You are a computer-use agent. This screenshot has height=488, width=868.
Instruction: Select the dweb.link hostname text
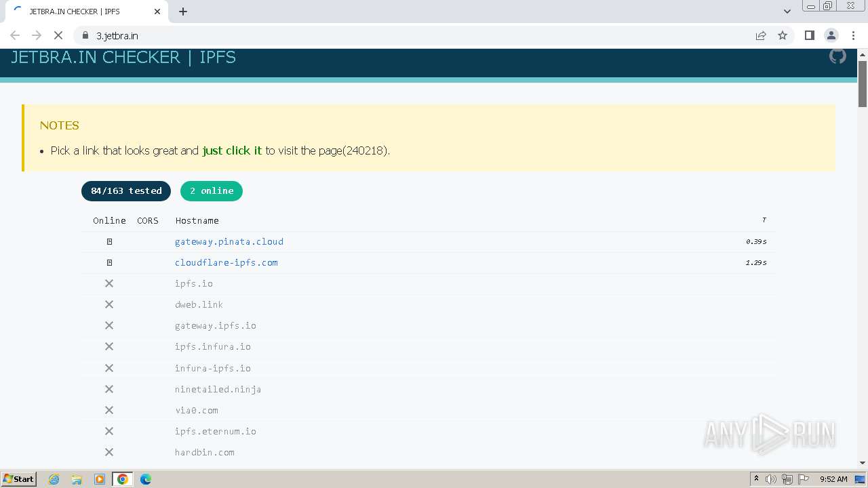(199, 304)
